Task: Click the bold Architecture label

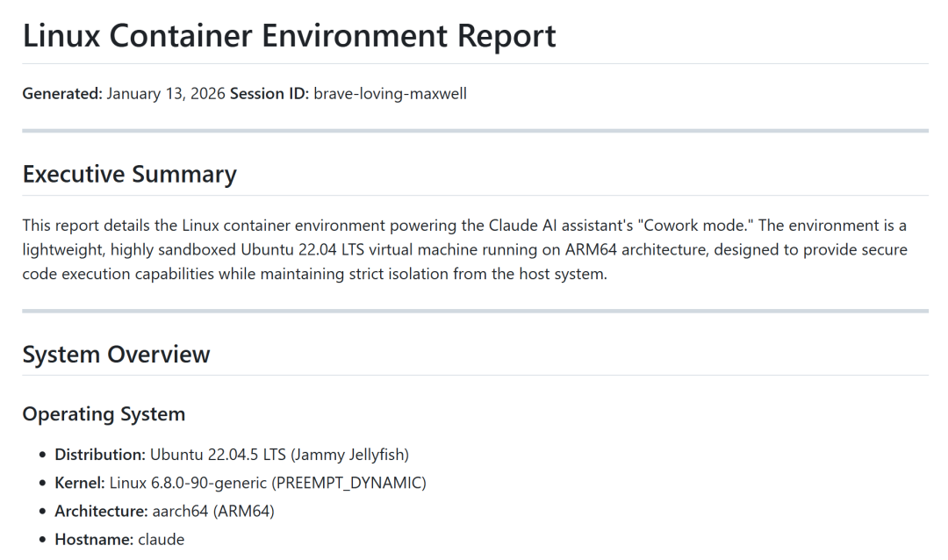Action: pyautogui.click(x=101, y=511)
